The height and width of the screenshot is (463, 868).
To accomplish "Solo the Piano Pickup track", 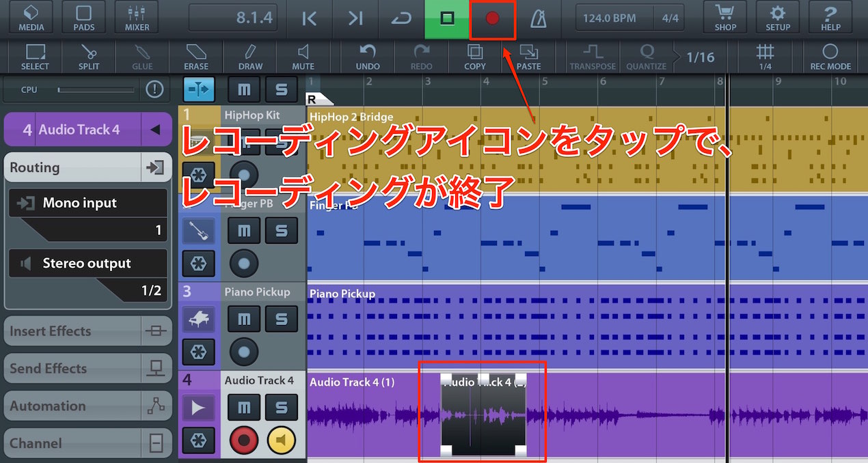I will (x=282, y=319).
